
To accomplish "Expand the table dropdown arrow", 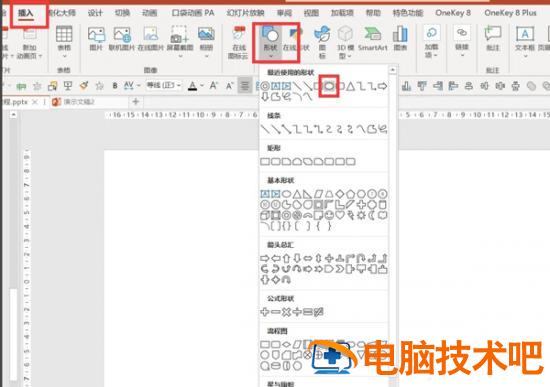I will point(64,56).
